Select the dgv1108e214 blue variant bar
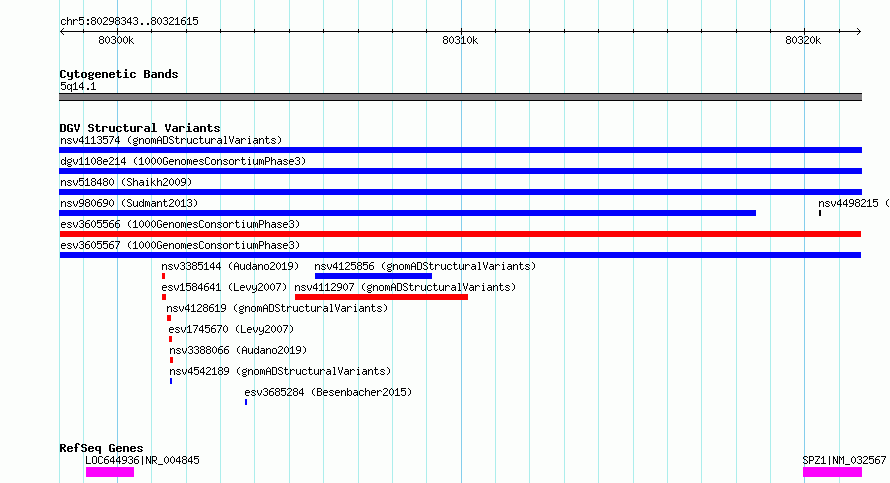Viewport: 890px width, 483px height. click(x=460, y=171)
